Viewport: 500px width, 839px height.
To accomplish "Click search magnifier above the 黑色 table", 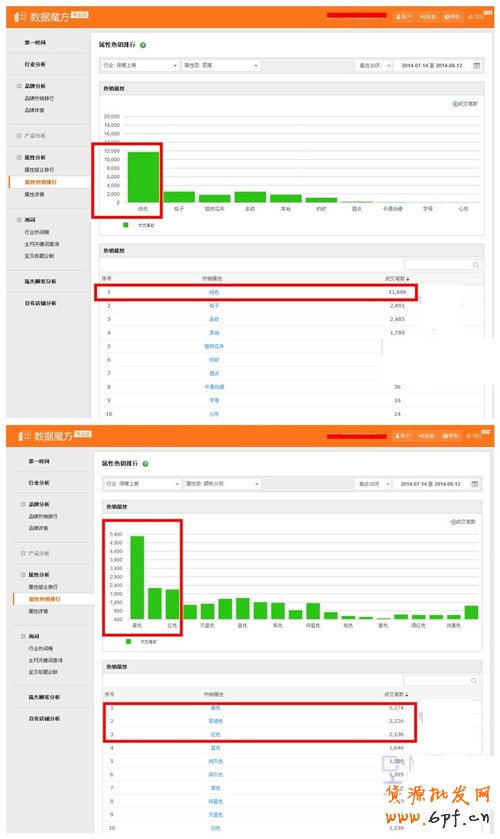I will pos(474,680).
